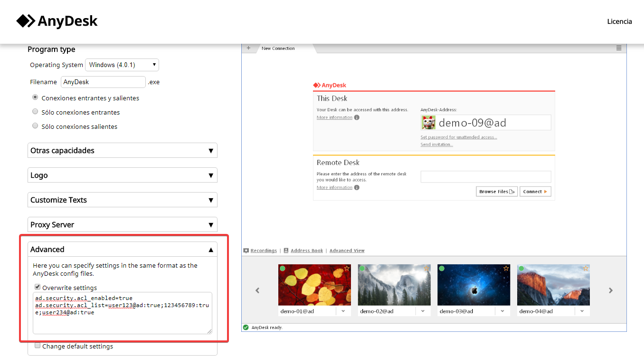Toggle favorite star on demo-04@ad
644x358 pixels.
[586, 269]
